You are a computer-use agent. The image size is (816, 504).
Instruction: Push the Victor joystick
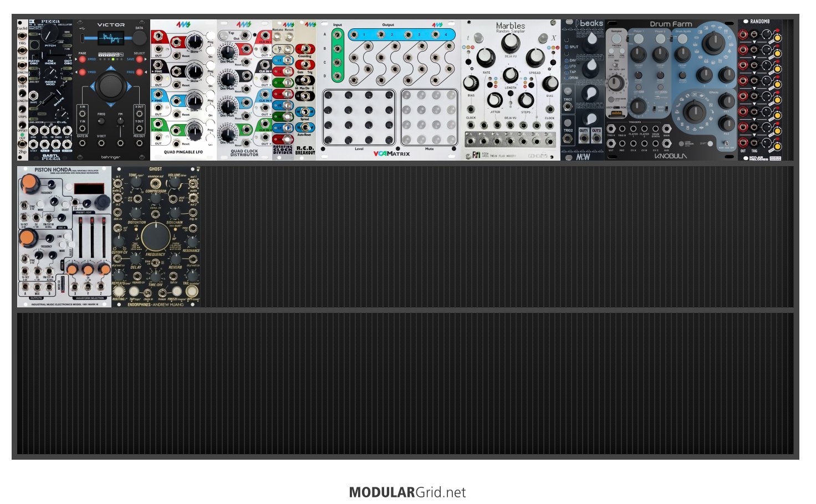point(111,87)
